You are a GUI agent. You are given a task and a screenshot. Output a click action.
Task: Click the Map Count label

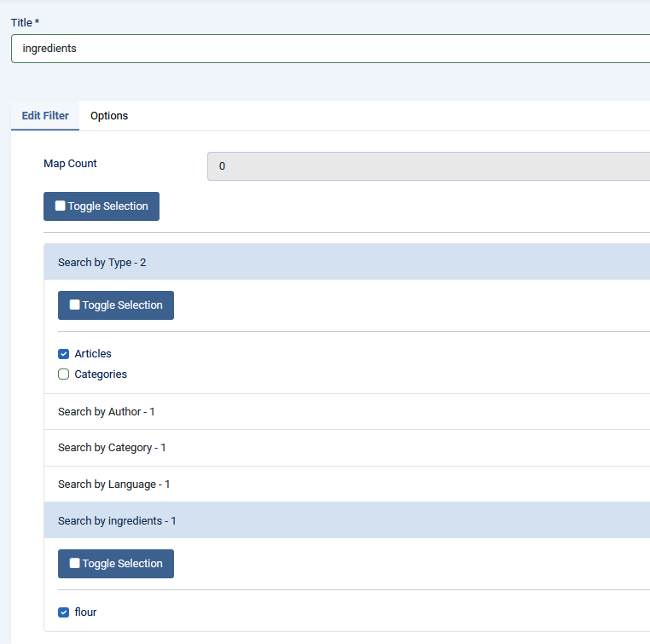(70, 164)
